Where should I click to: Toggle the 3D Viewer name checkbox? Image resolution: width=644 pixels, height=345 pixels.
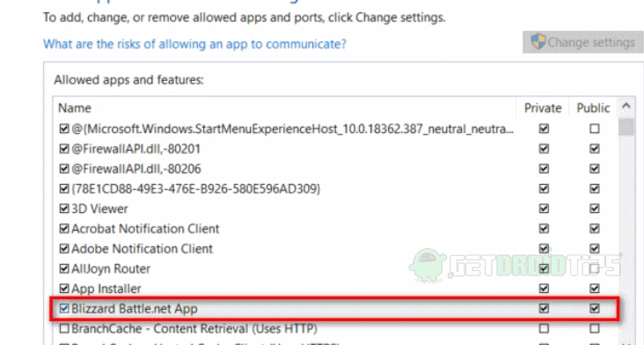[x=64, y=209]
